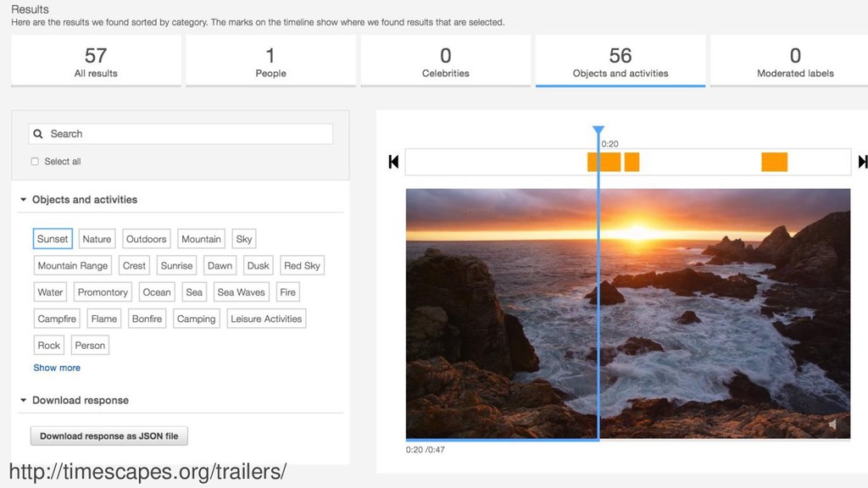Jump to the next result marker

tap(862, 162)
